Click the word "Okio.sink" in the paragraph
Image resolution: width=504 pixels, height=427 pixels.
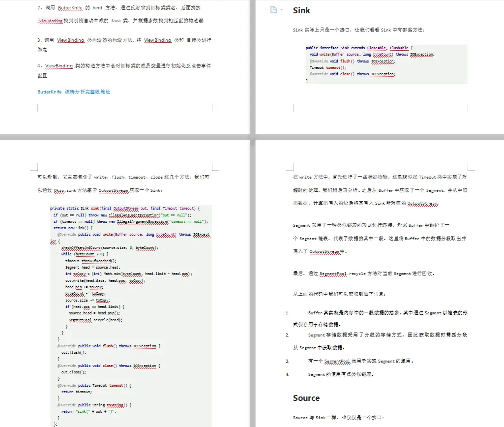[65, 190]
